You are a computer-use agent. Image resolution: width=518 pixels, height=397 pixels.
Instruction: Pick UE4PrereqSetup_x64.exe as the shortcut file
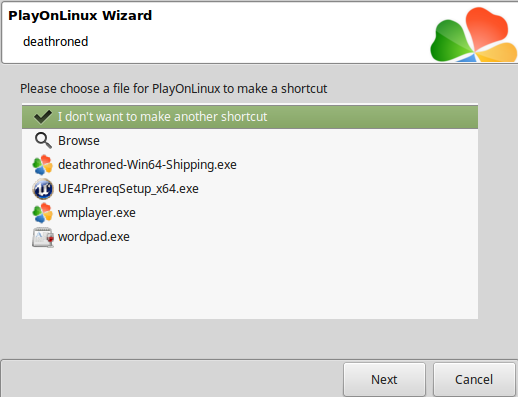point(250,189)
